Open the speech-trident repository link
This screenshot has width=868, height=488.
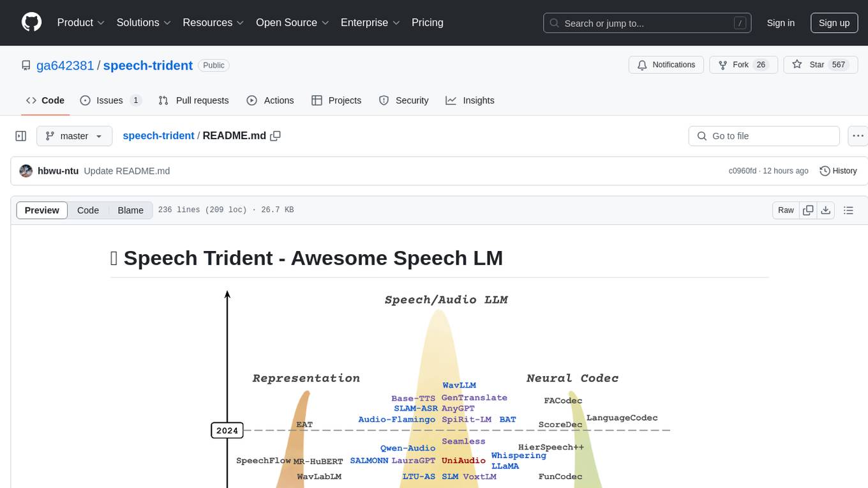point(147,65)
